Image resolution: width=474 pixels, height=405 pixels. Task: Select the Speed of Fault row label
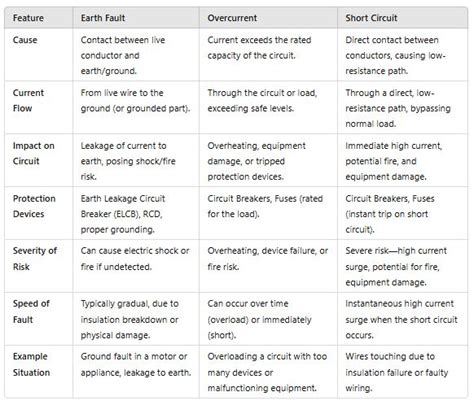[31, 311]
